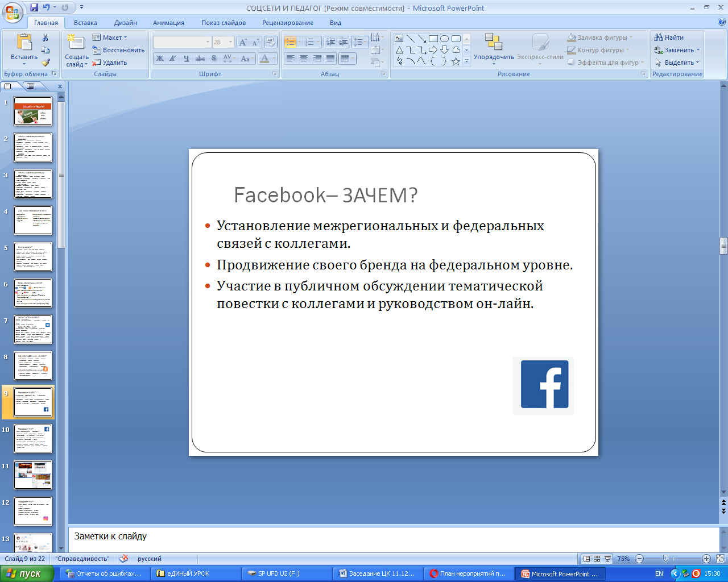Click the Удалить slide button

(x=110, y=63)
